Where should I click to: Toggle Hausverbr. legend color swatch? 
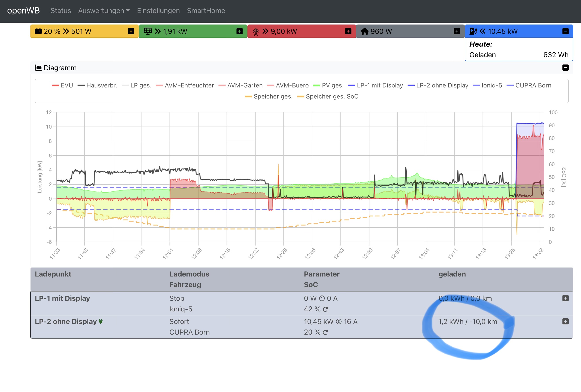(x=81, y=85)
